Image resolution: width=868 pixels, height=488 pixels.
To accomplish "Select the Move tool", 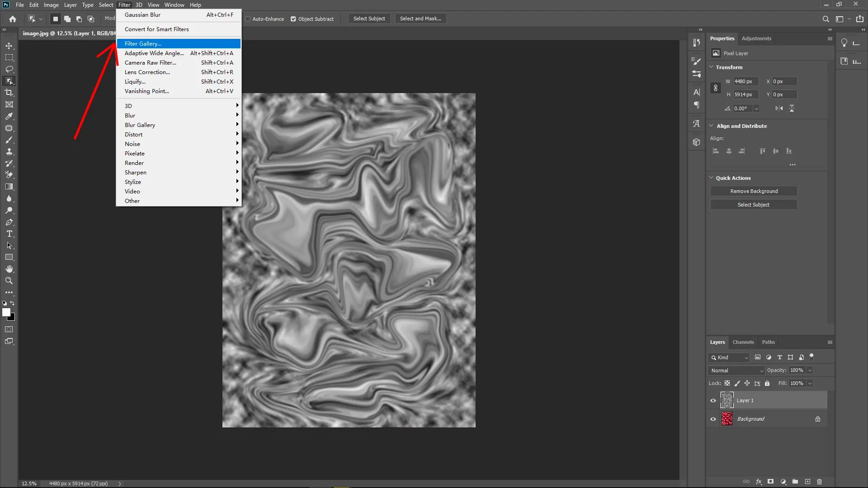I will pos(9,46).
